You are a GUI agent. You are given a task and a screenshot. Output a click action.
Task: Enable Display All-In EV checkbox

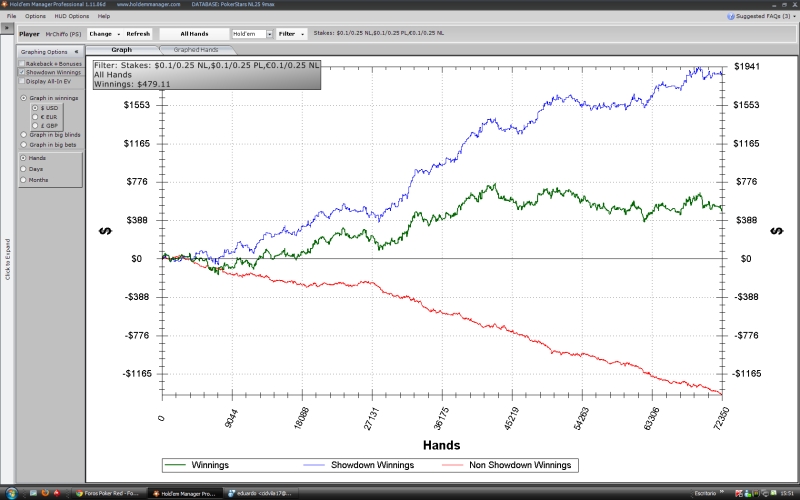pos(22,81)
